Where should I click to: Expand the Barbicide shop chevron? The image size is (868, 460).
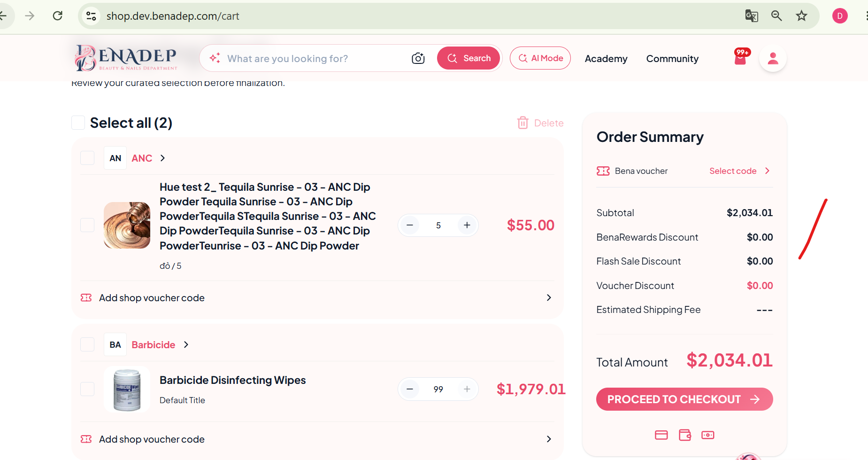(186, 344)
